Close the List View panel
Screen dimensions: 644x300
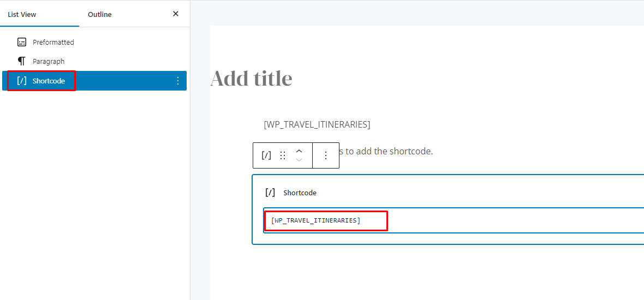point(175,14)
